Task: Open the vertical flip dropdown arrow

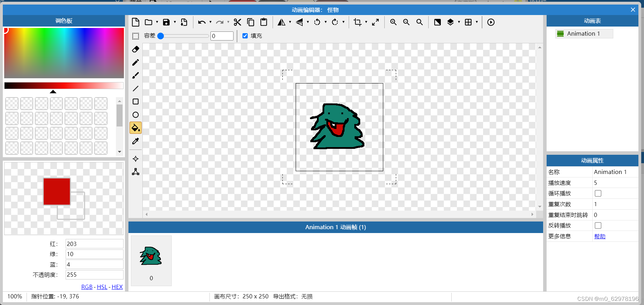Action: pos(308,22)
